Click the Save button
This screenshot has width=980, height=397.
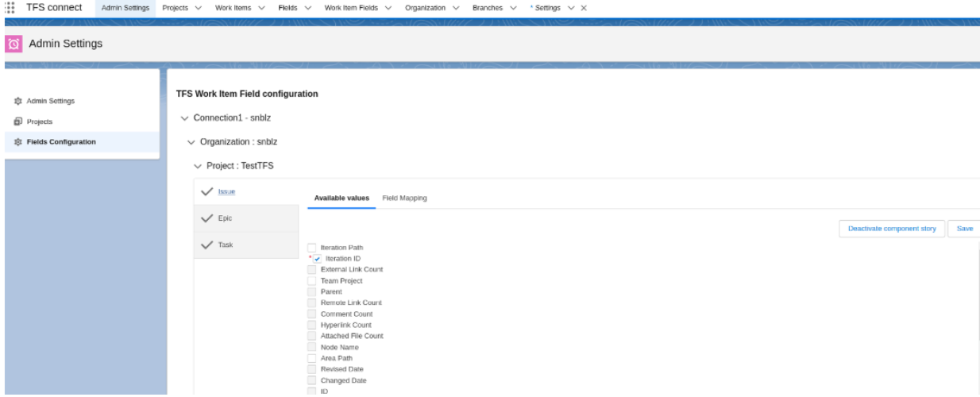(x=965, y=229)
